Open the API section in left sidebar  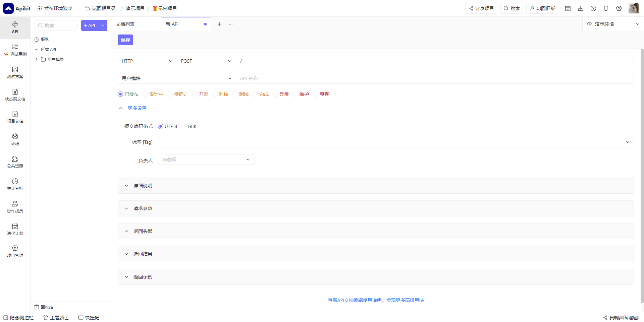pyautogui.click(x=15, y=28)
